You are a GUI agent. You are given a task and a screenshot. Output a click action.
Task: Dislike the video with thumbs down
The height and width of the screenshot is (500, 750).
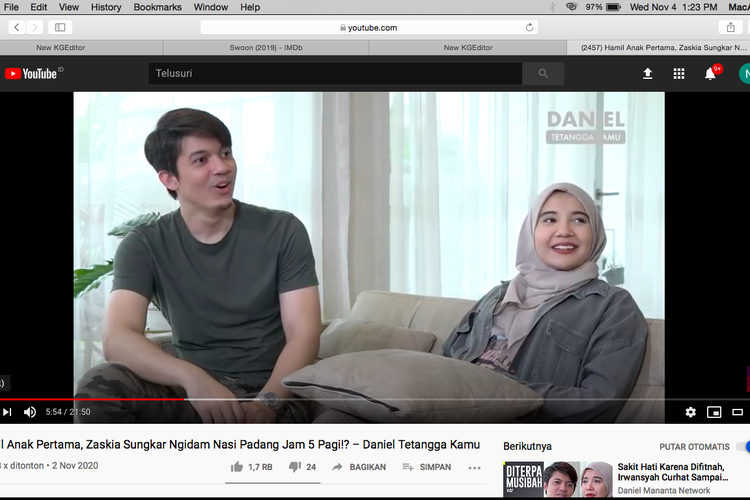pos(295,467)
